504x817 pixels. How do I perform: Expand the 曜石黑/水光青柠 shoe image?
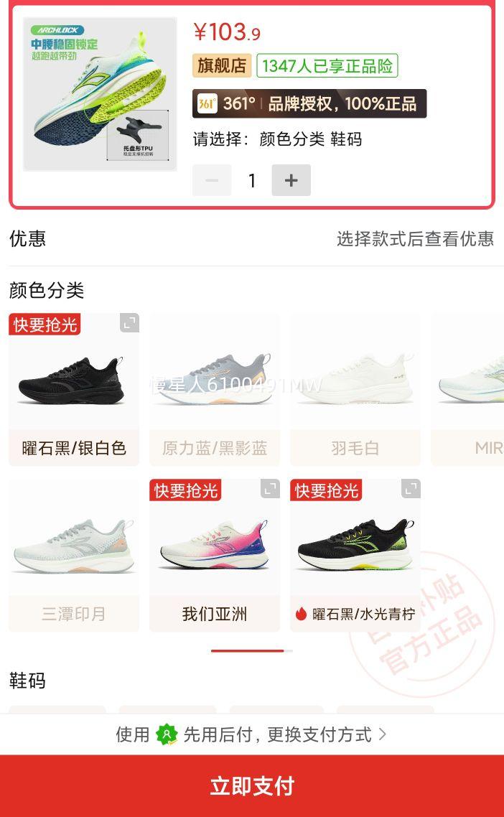coord(411,489)
